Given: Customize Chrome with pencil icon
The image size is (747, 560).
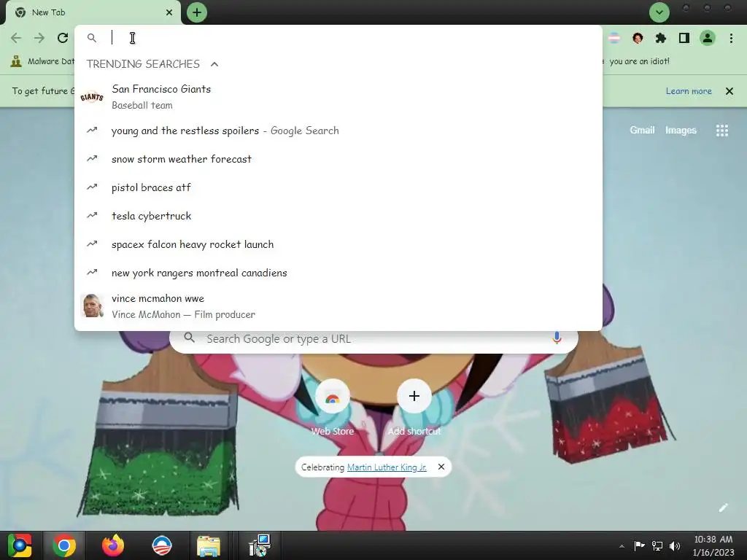Looking at the screenshot, I should 723,507.
